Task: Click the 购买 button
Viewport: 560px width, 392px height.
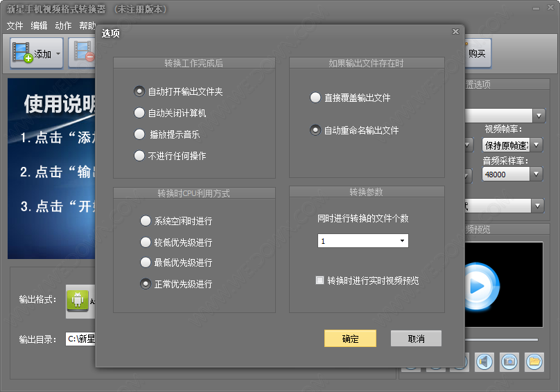Action: [478, 53]
